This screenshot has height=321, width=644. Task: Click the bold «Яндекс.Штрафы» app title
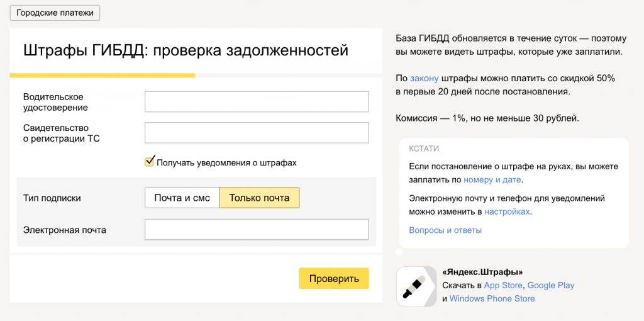482,272
